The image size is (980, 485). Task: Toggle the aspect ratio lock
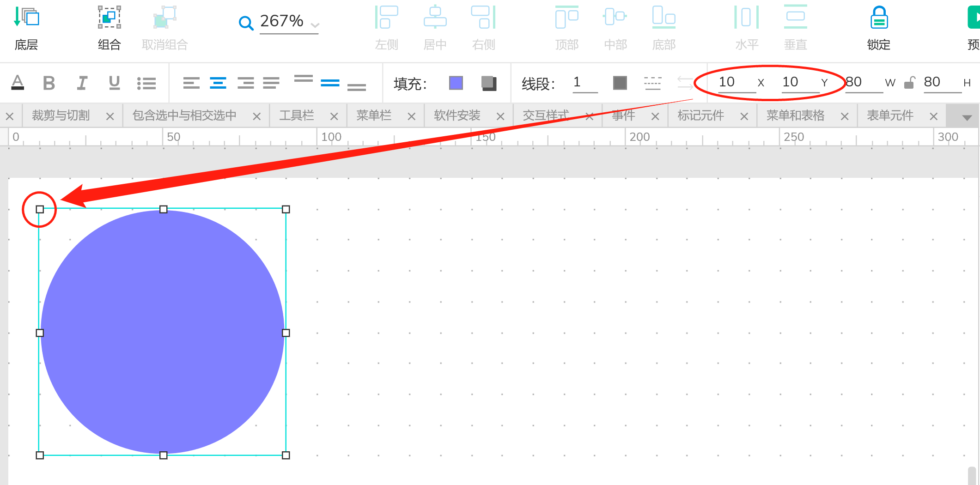(x=909, y=83)
